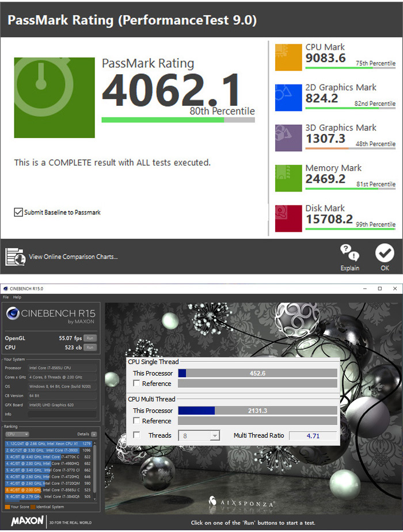
Task: Open the Help menu in Cinebench
Action: (x=17, y=297)
